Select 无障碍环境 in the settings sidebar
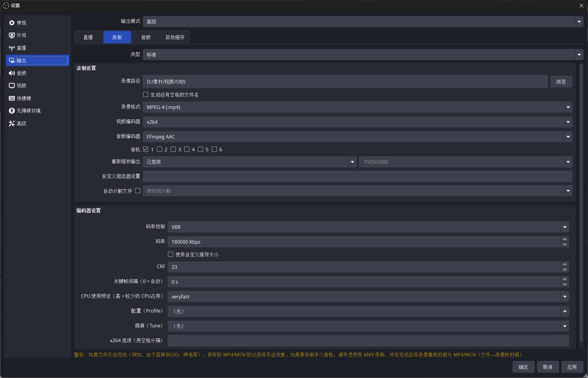 point(38,111)
